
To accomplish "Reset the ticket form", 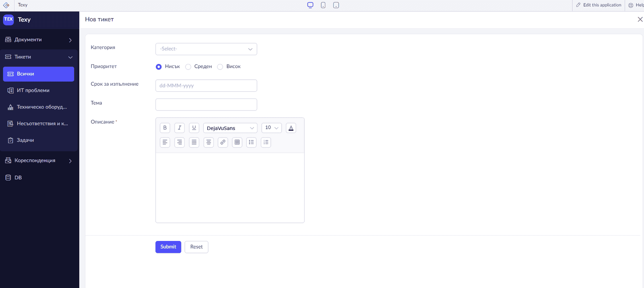I will tap(196, 247).
